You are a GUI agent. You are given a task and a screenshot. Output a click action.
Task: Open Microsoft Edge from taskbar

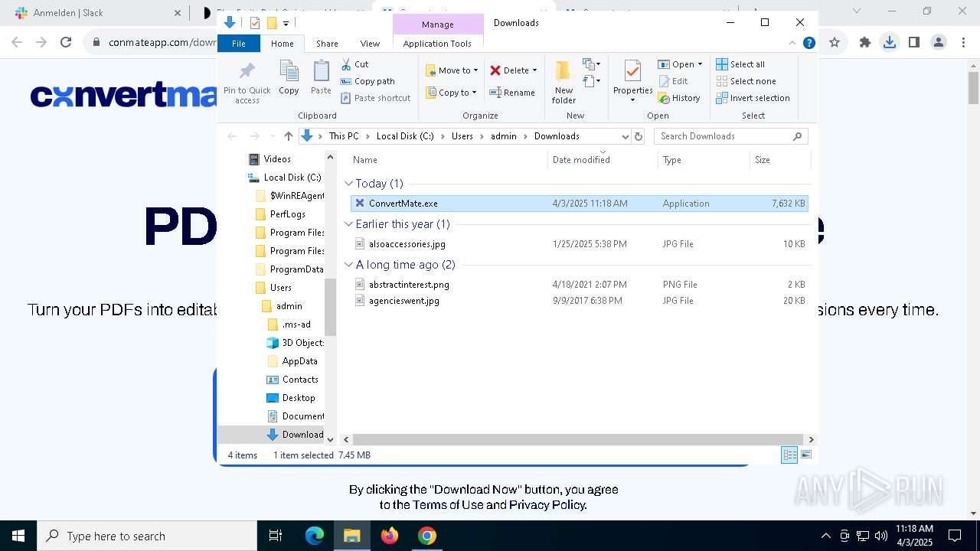315,536
